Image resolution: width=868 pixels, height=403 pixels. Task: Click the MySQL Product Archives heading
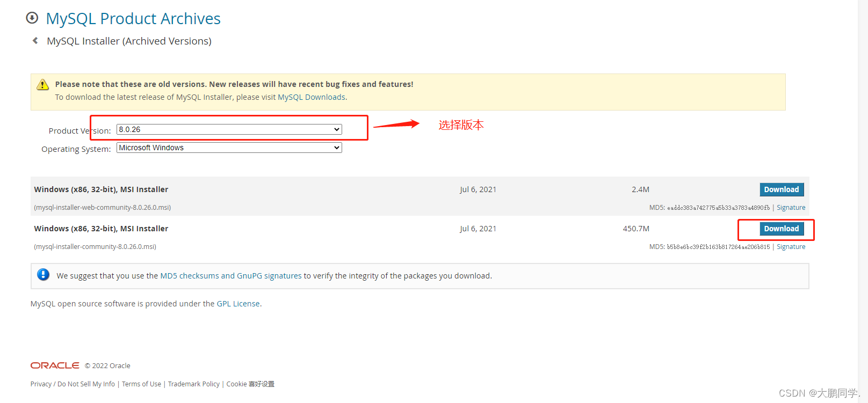point(133,19)
